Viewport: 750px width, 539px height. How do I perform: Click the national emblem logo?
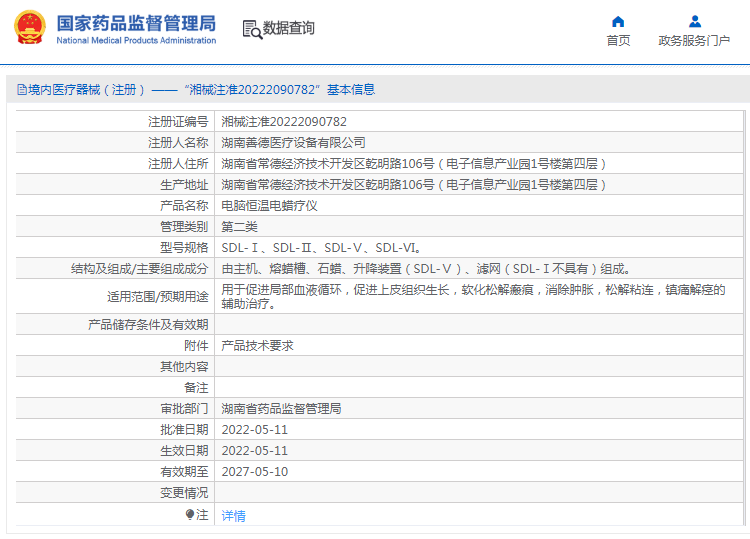pyautogui.click(x=30, y=28)
